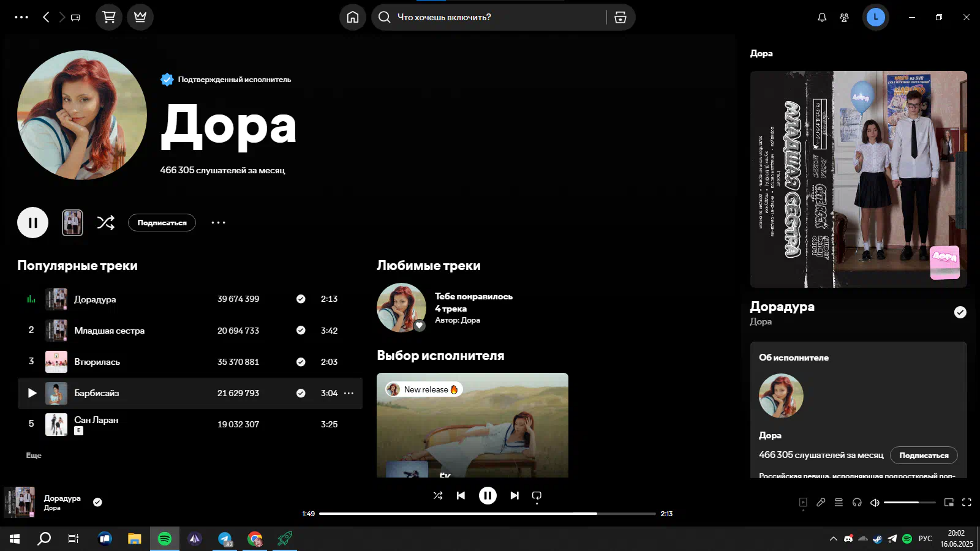Open File Explorer from the taskbar
The height and width of the screenshot is (551, 980).
tap(135, 539)
